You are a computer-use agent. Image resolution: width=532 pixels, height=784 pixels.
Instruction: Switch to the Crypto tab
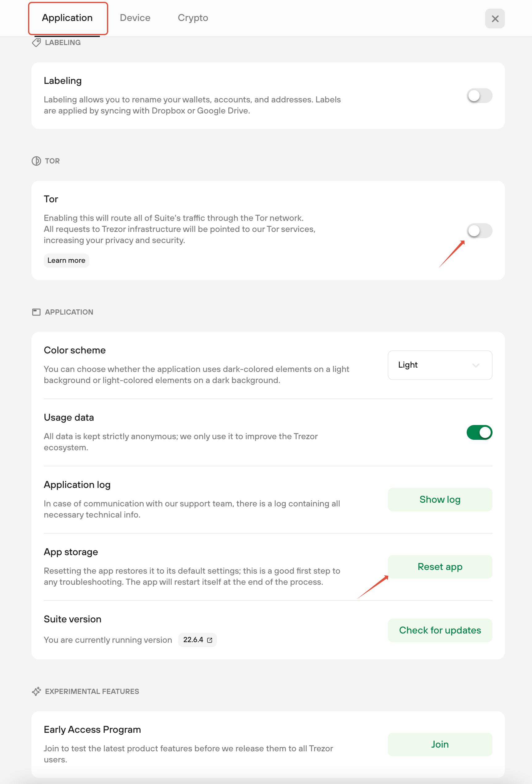point(193,18)
